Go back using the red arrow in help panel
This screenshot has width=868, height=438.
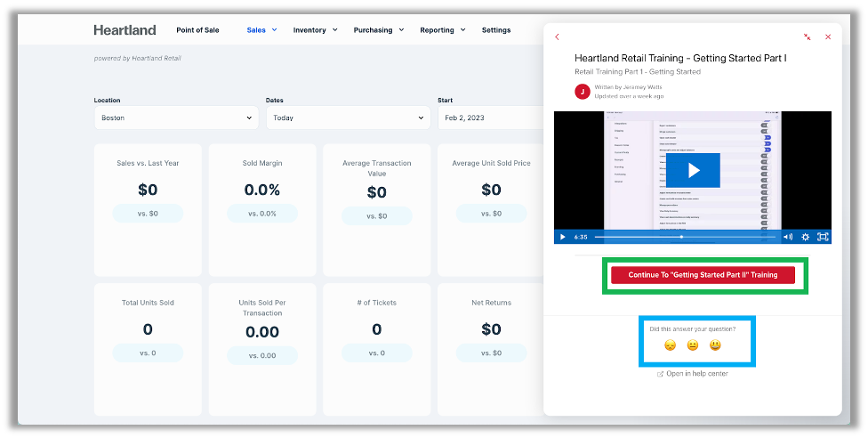click(558, 37)
